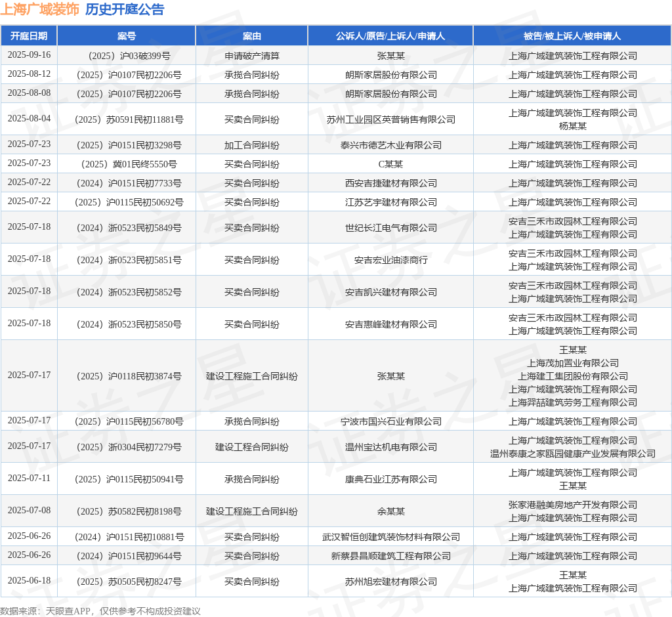Click defendant 上海建工集团股份有限公司

pyautogui.click(x=572, y=376)
